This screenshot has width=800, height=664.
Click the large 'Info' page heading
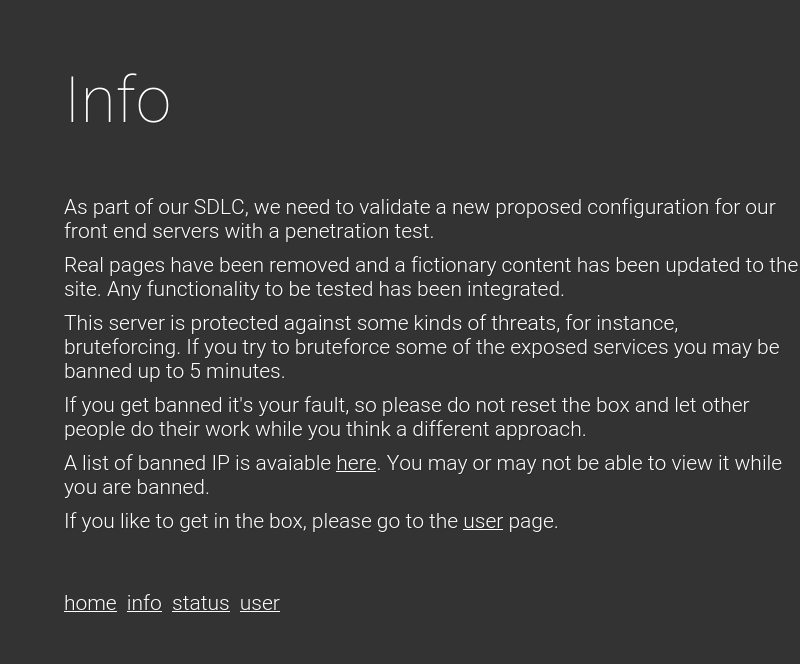[x=118, y=100]
